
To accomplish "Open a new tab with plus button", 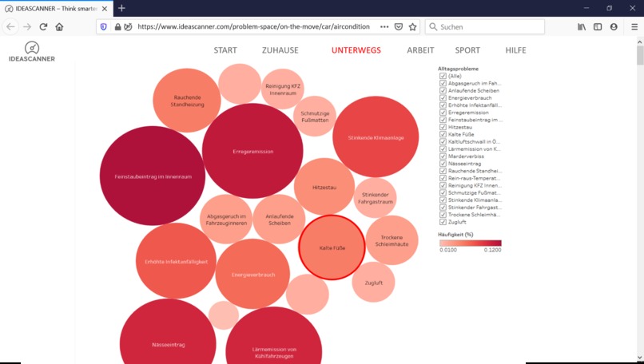I will [121, 8].
